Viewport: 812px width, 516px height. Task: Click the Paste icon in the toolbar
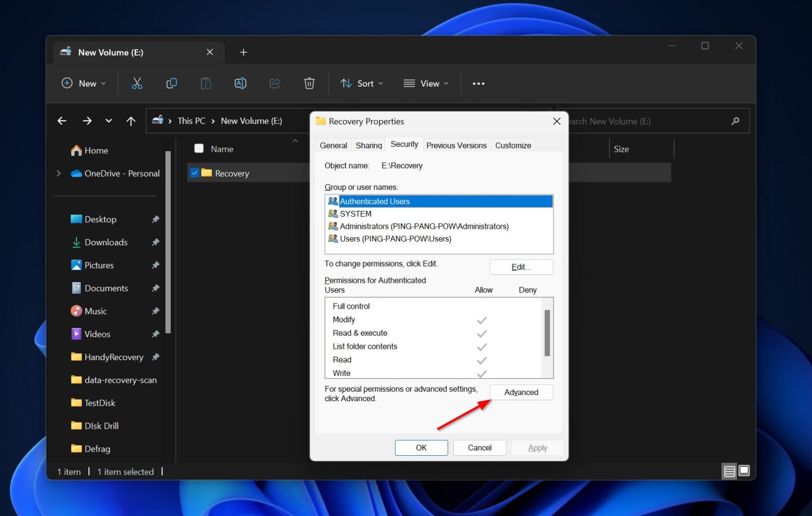(x=206, y=83)
